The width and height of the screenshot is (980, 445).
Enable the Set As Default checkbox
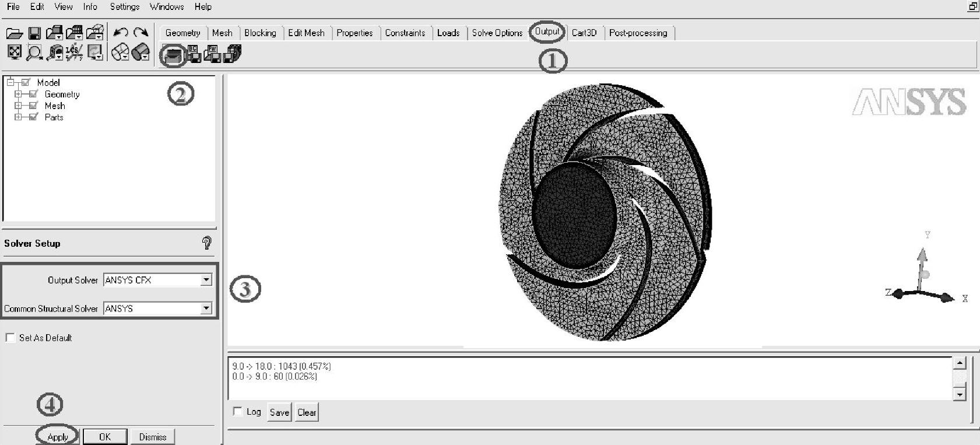10,338
